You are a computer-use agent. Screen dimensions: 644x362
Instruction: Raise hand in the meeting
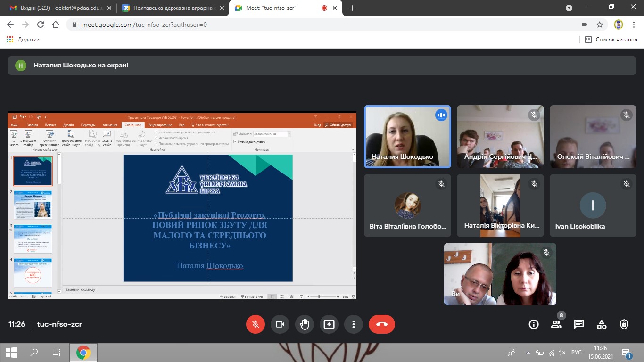click(x=305, y=324)
